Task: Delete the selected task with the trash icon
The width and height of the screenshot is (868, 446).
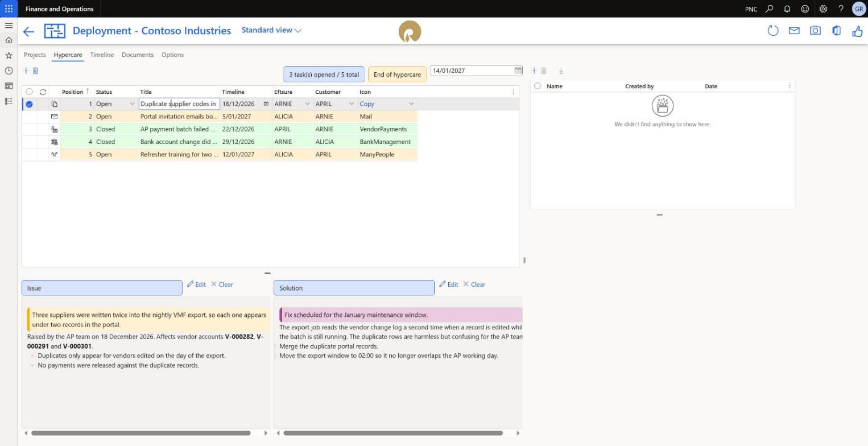Action: pyautogui.click(x=35, y=71)
